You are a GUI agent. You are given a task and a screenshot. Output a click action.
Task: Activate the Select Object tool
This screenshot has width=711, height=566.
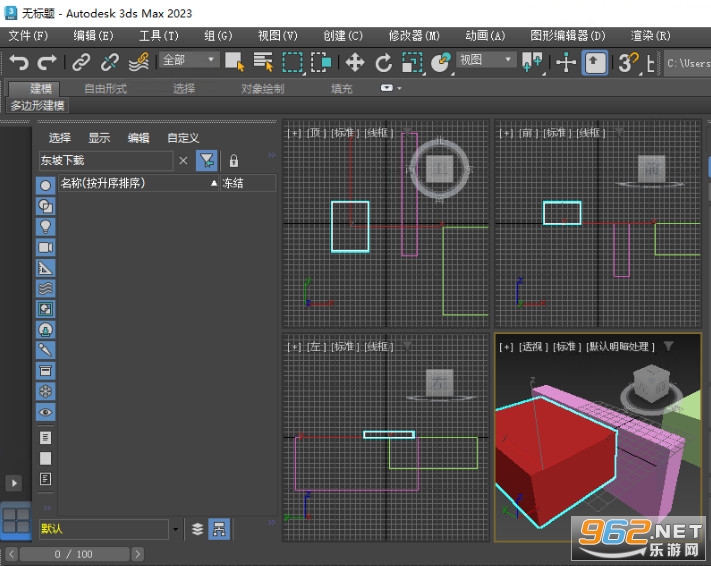234,62
